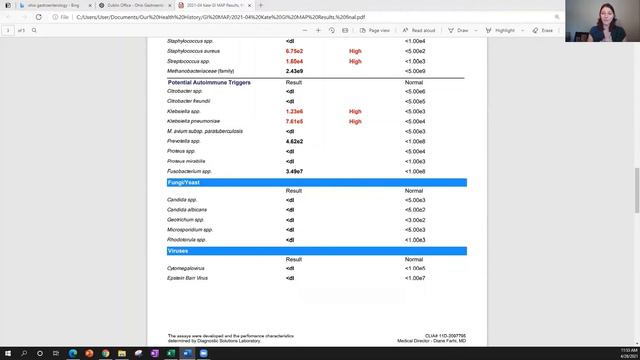Click the browser back arrow

[9, 17]
